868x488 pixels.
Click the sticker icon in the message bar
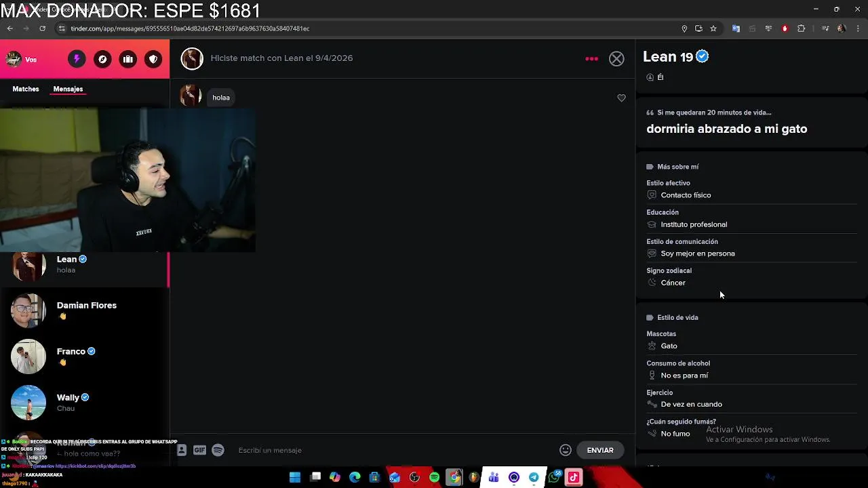point(182,450)
